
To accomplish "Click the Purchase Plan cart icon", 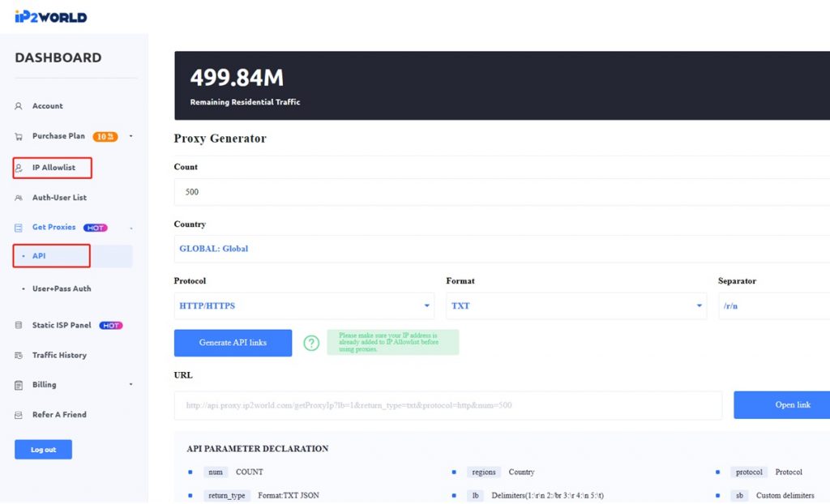I will [19, 137].
